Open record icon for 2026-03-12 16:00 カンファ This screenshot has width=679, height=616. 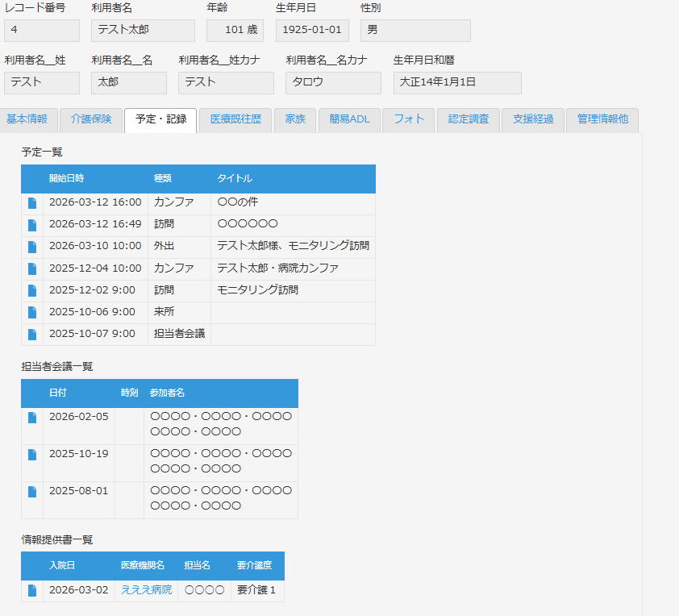[32, 203]
